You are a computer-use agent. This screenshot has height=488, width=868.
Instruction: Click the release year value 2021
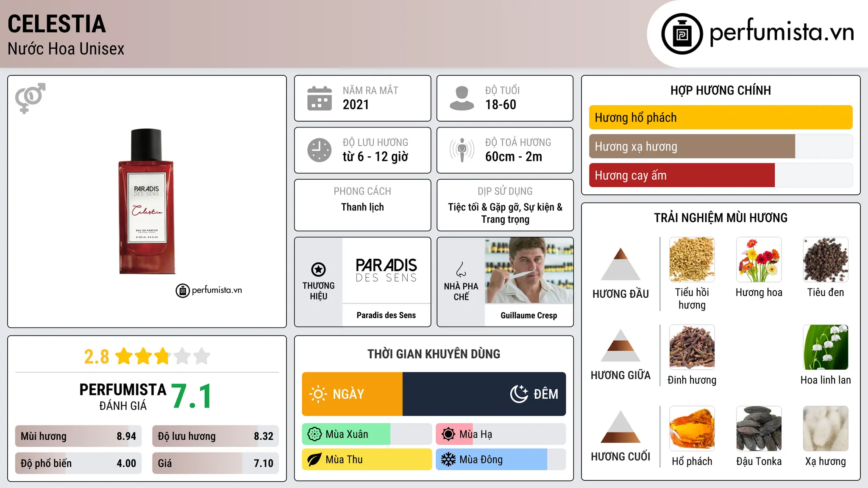(356, 105)
